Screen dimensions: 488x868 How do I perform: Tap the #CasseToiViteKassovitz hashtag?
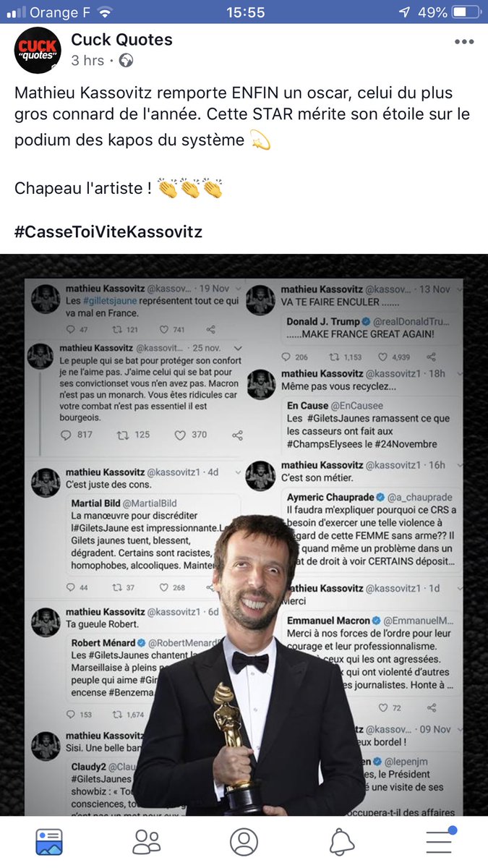tap(108, 232)
